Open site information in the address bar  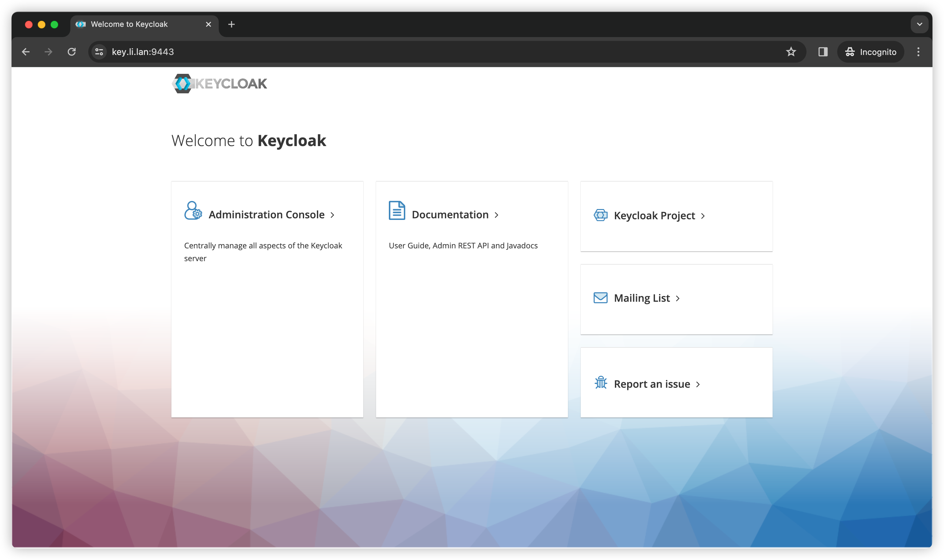[x=99, y=52]
